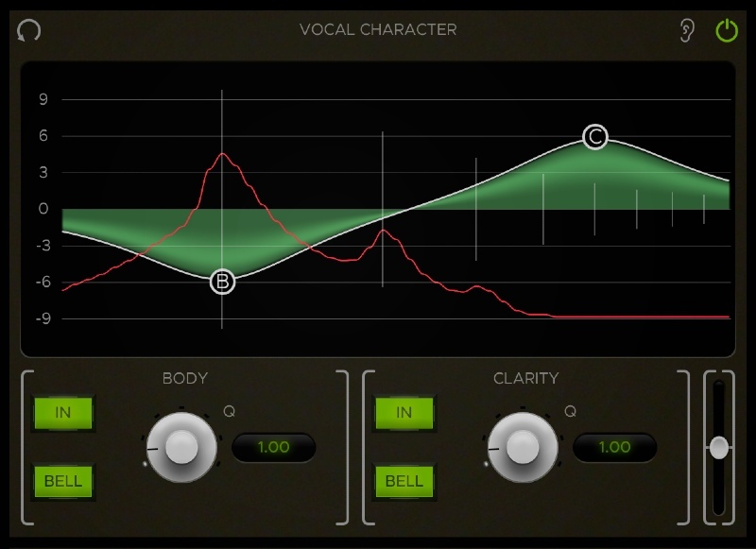Toggle the Body IN button
Image resolution: width=756 pixels, height=549 pixels.
tap(63, 413)
